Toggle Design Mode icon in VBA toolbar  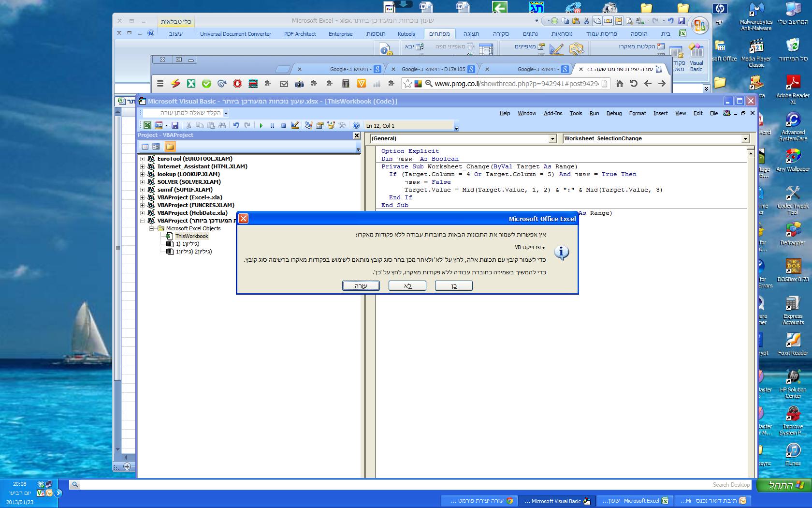(295, 125)
